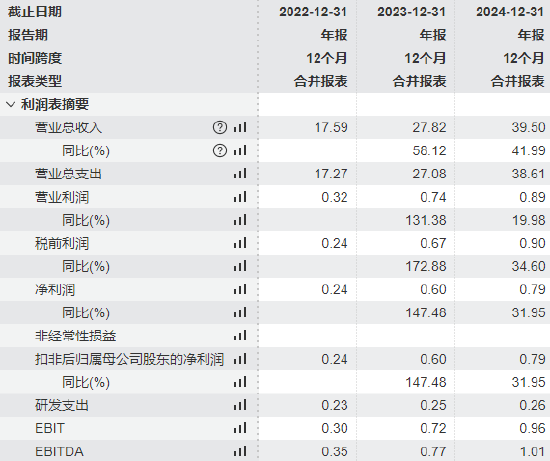Show chart for 税前利润 row

[240, 243]
